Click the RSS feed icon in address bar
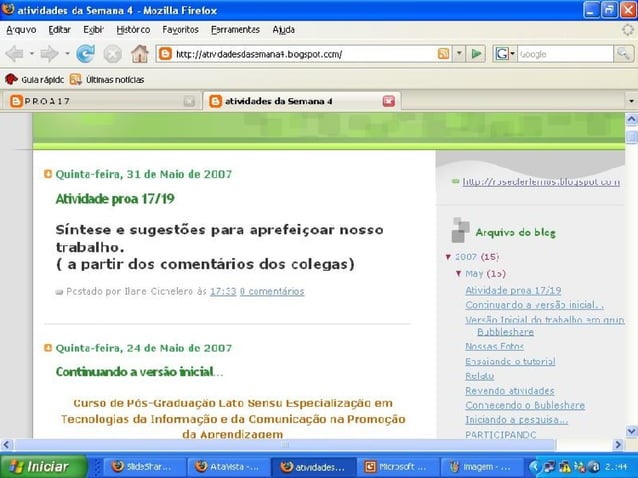 click(x=443, y=54)
